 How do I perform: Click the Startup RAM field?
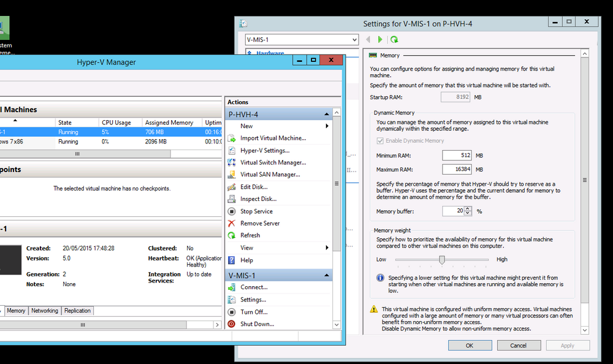[455, 97]
